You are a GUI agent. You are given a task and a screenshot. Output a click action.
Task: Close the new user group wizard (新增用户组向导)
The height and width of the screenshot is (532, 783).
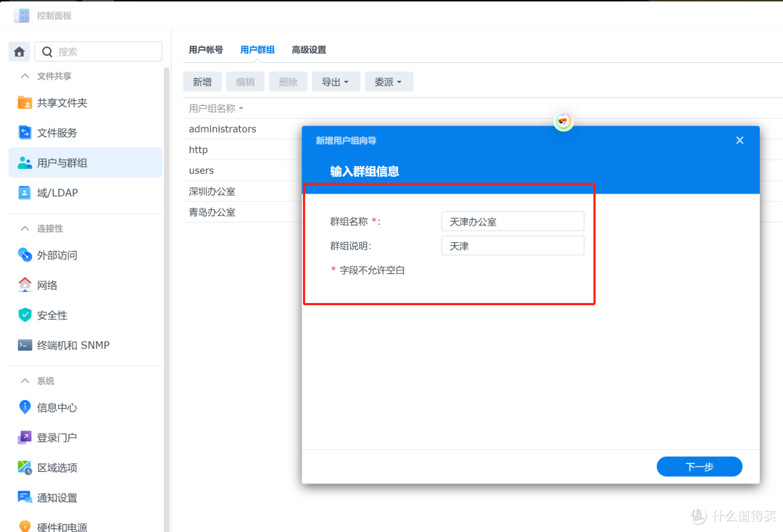pos(739,140)
